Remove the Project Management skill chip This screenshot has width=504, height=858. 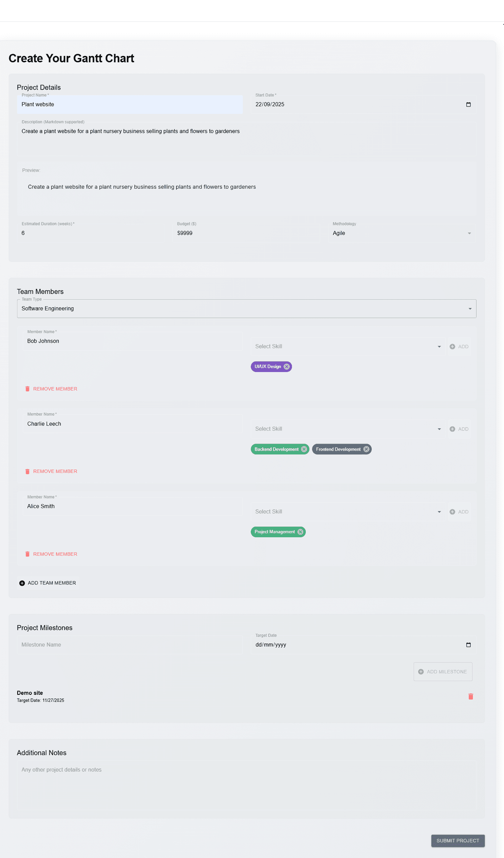click(x=300, y=532)
